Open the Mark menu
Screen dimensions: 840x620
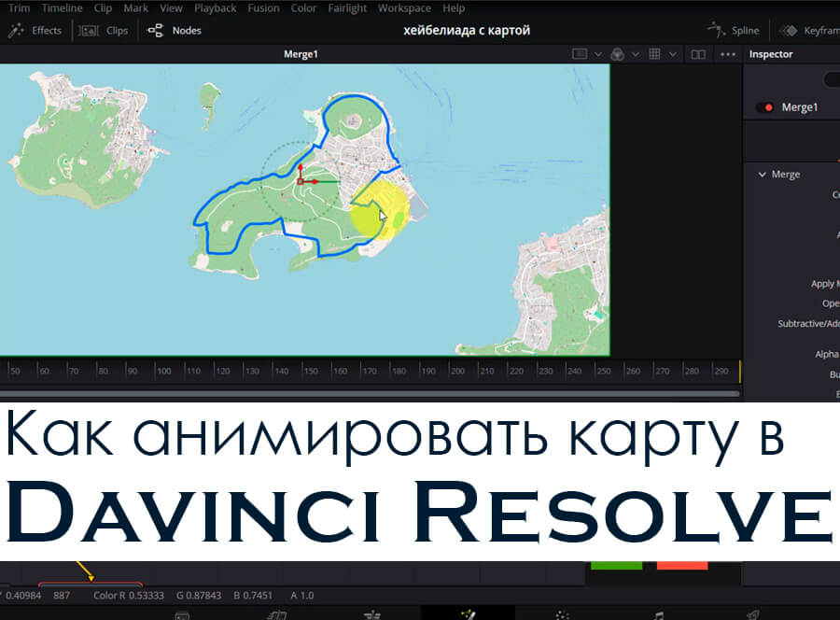click(x=136, y=8)
